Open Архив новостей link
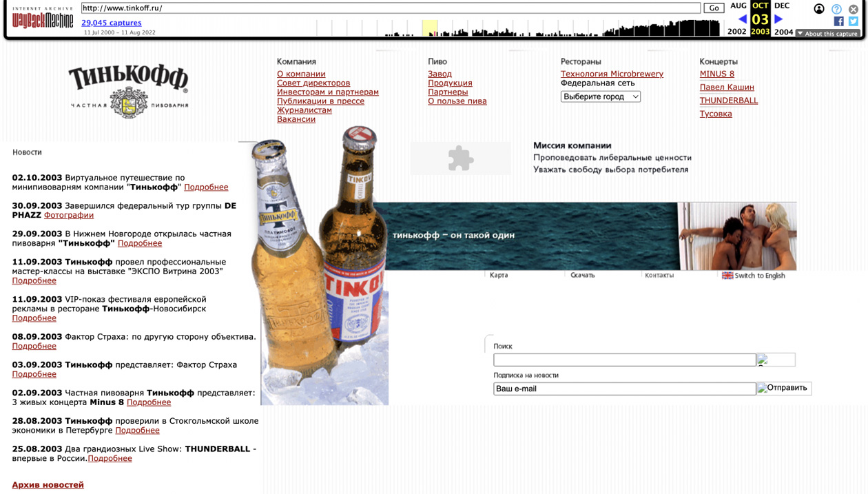868x494 pixels. pos(48,484)
